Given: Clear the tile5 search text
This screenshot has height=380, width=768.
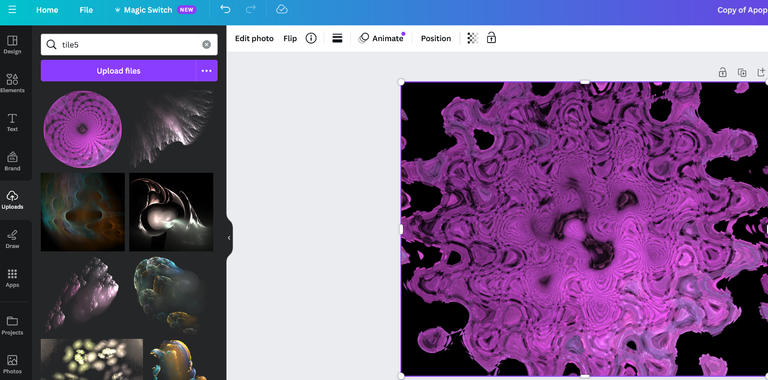Looking at the screenshot, I should [207, 45].
